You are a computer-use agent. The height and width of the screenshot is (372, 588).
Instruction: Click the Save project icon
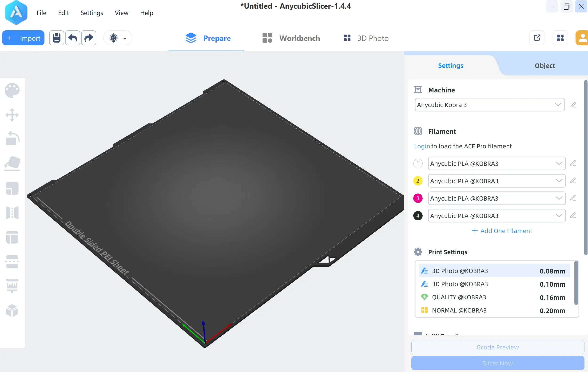[x=57, y=38]
